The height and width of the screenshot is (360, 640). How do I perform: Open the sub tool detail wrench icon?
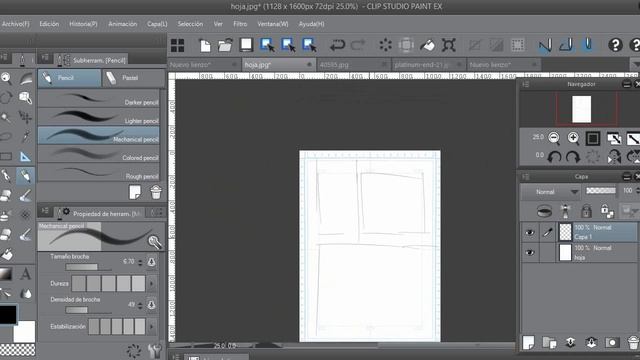tap(155, 351)
